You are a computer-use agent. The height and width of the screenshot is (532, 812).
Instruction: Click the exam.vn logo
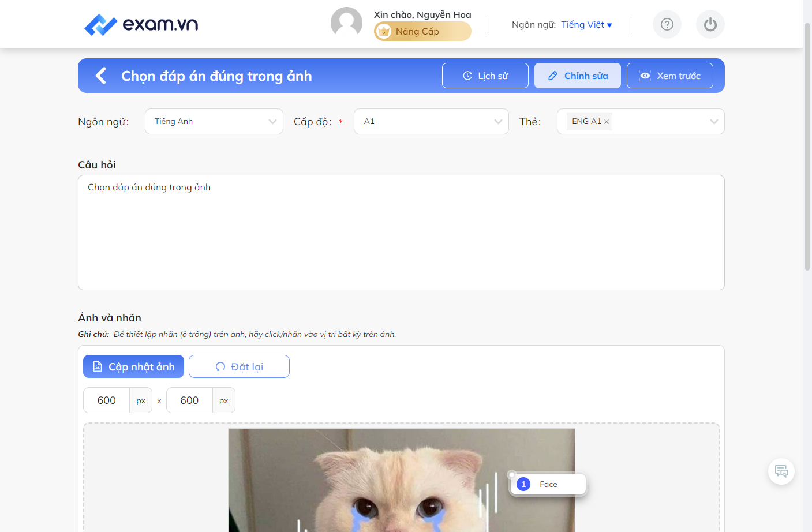click(141, 24)
